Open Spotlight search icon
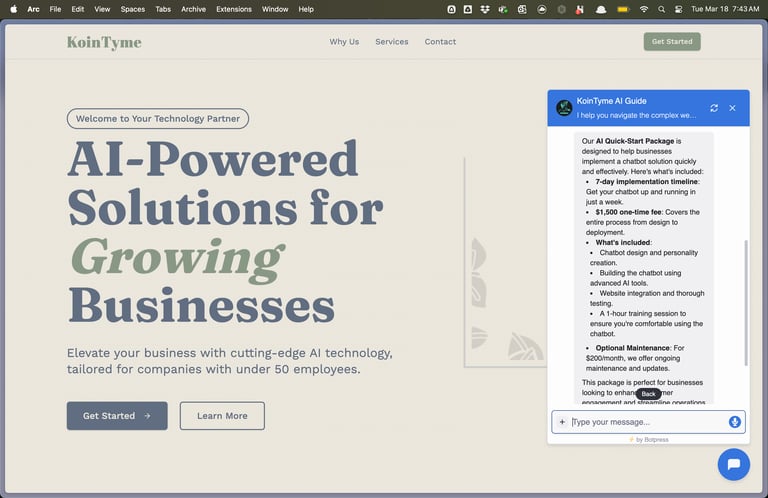The height and width of the screenshot is (498, 768). pyautogui.click(x=661, y=9)
